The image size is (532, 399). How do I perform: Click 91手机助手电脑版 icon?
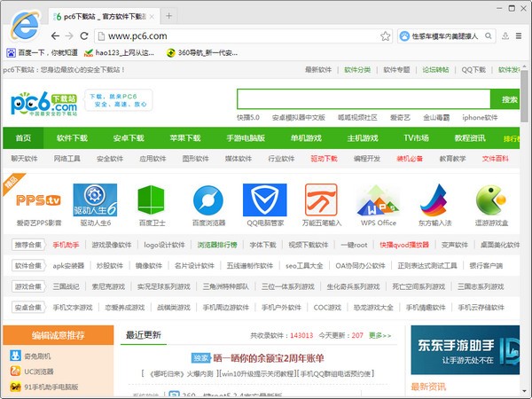point(15,387)
